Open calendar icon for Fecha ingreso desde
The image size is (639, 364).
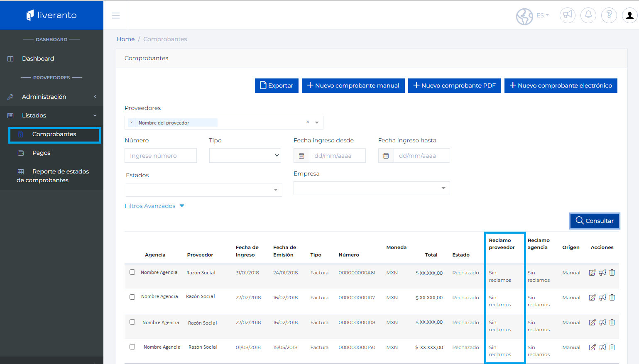point(301,156)
